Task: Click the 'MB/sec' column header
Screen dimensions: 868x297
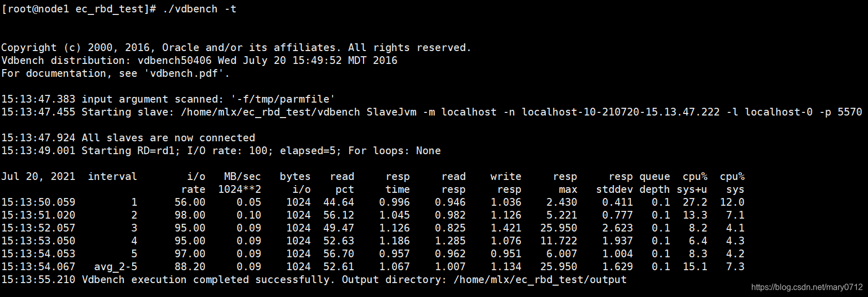Action: [243, 176]
